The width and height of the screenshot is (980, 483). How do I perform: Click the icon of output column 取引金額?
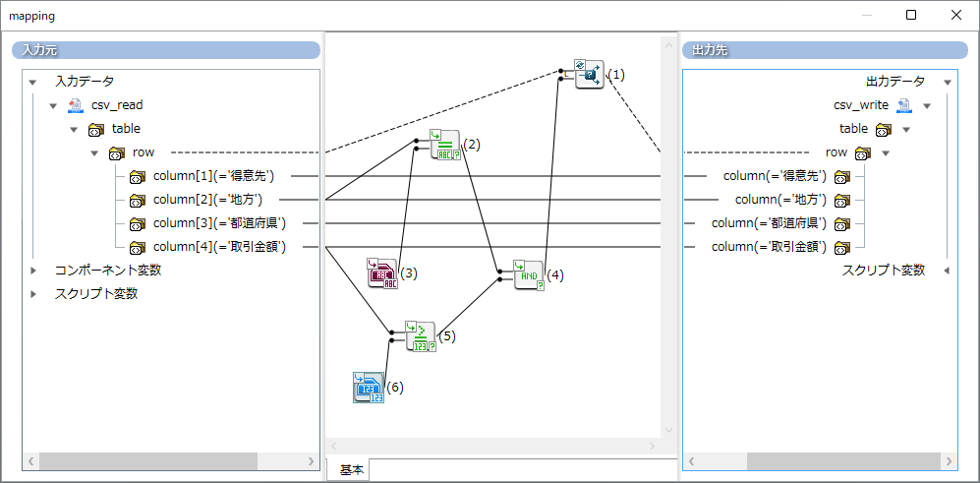[841, 248]
